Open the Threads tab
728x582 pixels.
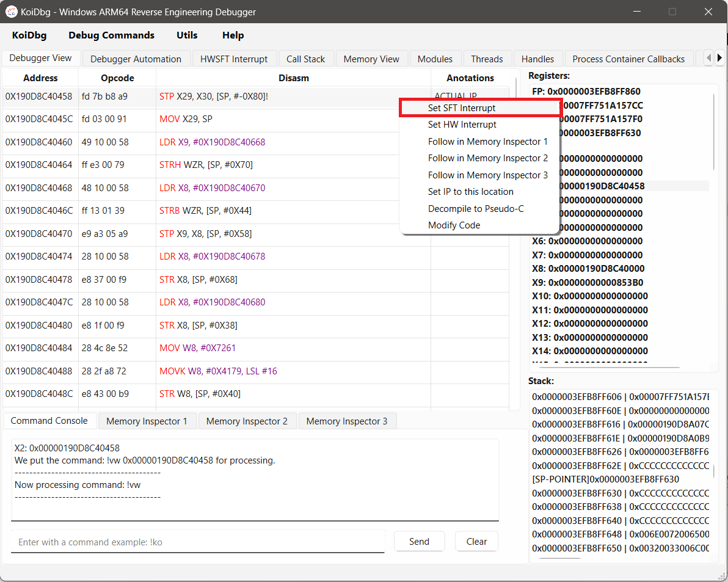coord(487,59)
